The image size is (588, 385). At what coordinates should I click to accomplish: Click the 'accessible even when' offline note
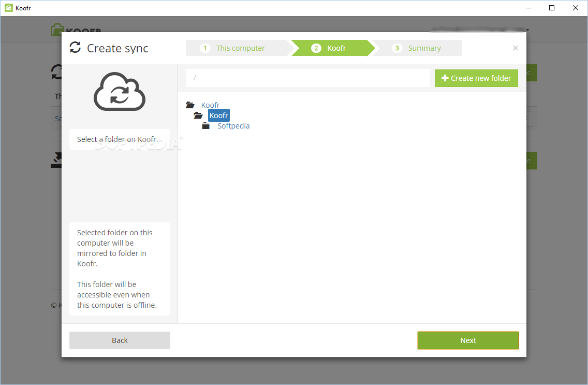pos(117,295)
